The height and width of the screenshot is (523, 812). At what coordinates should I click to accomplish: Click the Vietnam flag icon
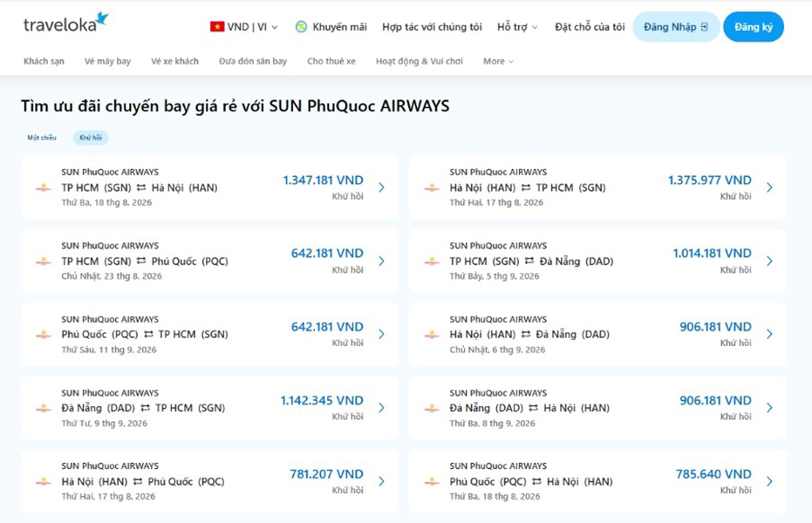(x=217, y=26)
